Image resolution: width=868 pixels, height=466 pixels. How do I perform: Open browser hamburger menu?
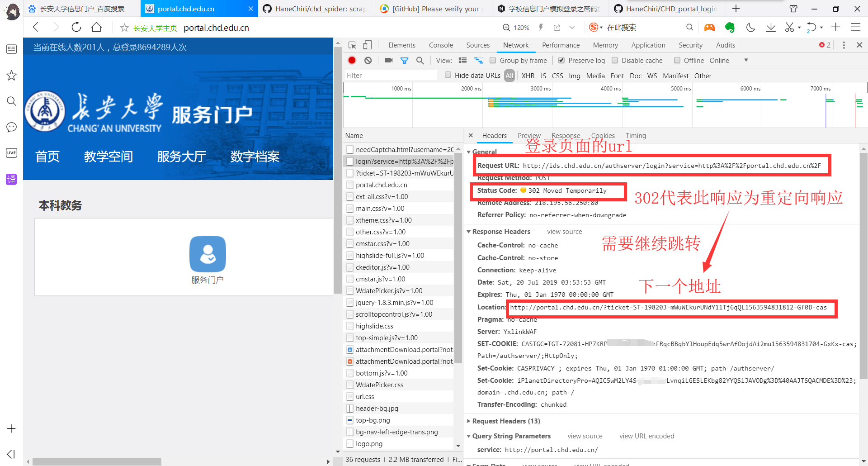[855, 27]
